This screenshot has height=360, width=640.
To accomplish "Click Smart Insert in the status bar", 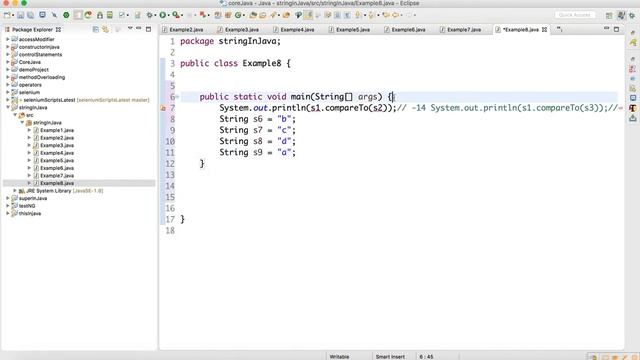I will coord(390,357).
